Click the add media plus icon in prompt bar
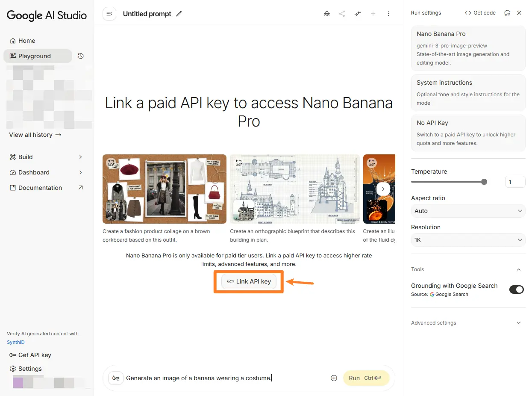The height and width of the screenshot is (396, 532). pos(334,378)
